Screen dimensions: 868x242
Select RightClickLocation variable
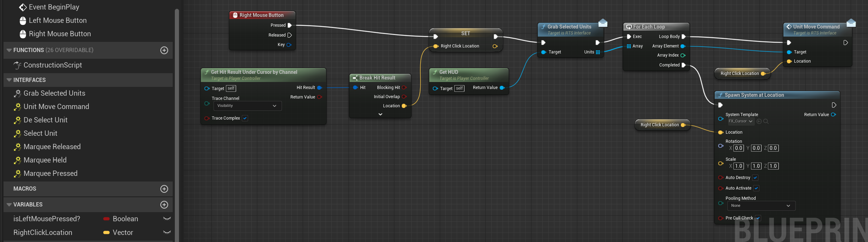[43, 233]
